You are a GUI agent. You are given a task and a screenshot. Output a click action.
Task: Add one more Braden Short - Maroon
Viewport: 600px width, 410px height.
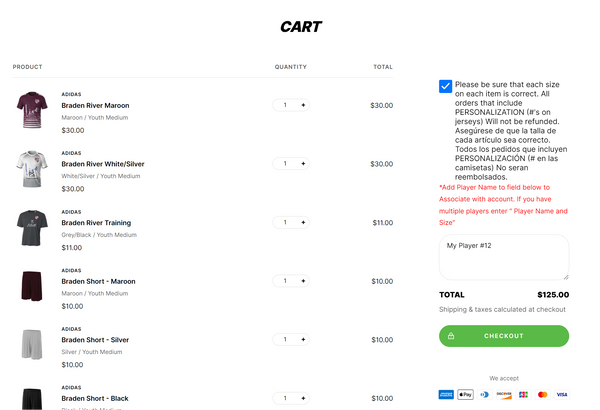tap(303, 281)
